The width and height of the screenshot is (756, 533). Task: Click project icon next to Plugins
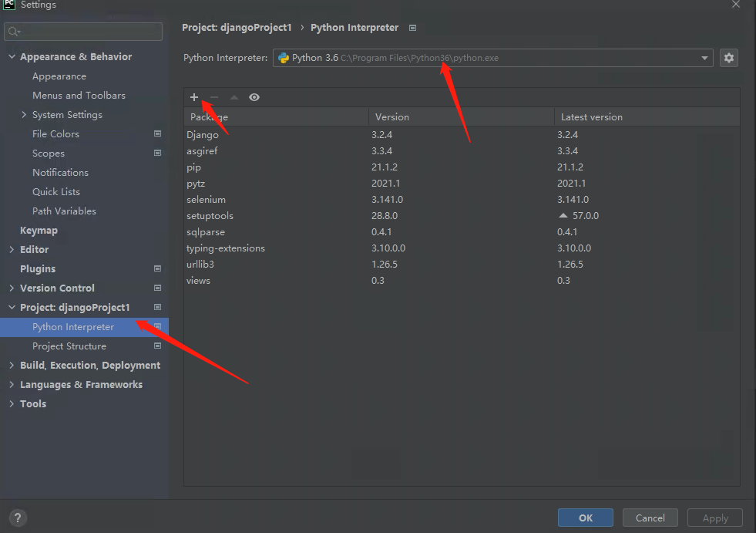tap(157, 268)
